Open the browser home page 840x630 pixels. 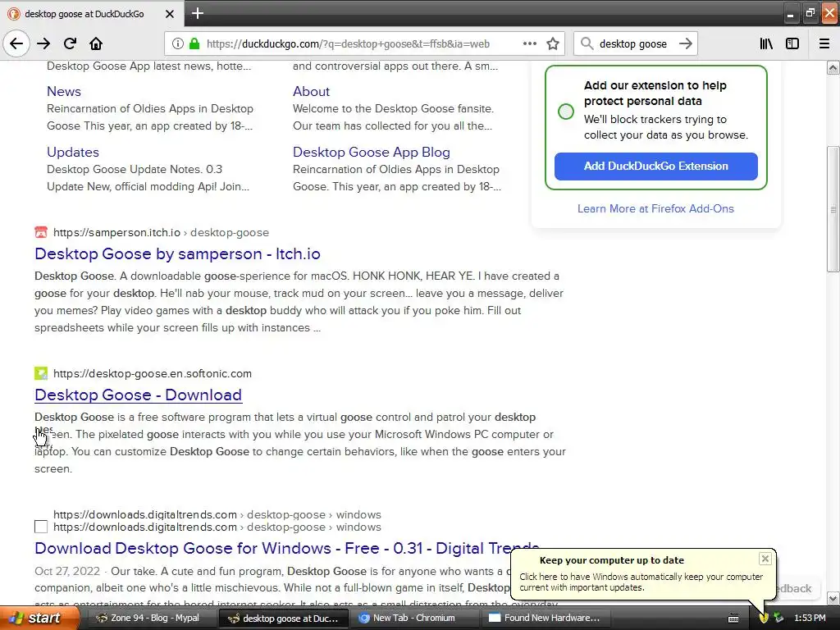96,43
